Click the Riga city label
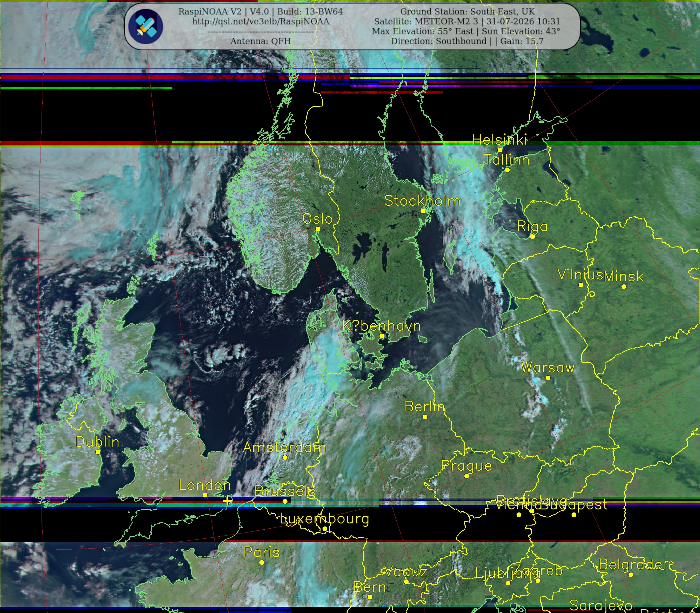The width and height of the screenshot is (700, 613). [532, 226]
